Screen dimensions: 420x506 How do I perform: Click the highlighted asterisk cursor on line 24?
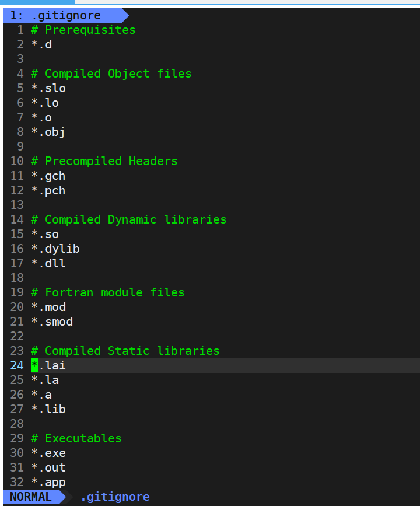pyautogui.click(x=34, y=365)
